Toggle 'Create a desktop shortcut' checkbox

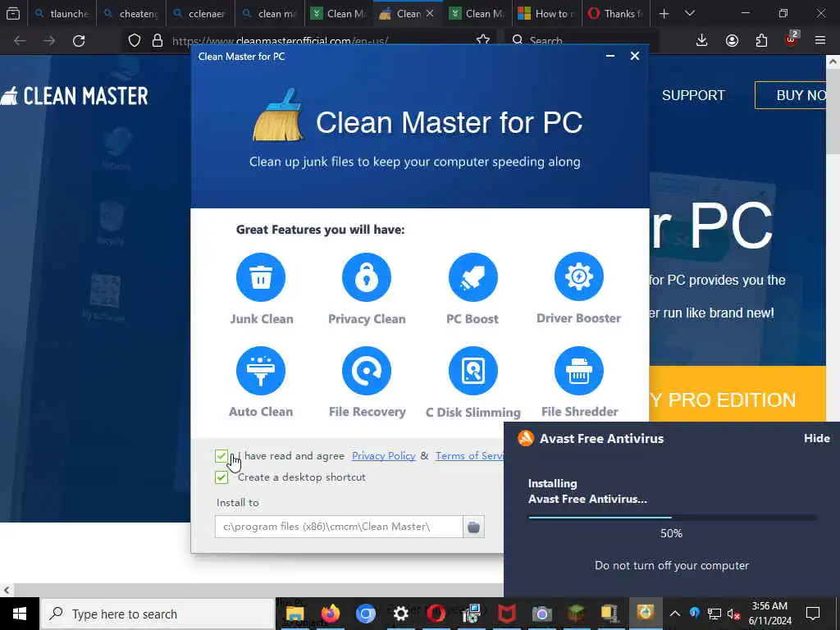click(x=221, y=477)
